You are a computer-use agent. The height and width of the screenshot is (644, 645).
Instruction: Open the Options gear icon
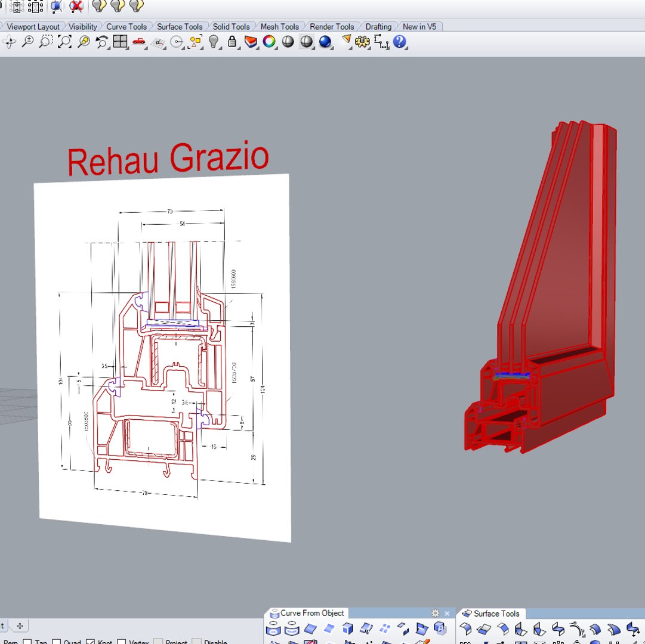362,42
